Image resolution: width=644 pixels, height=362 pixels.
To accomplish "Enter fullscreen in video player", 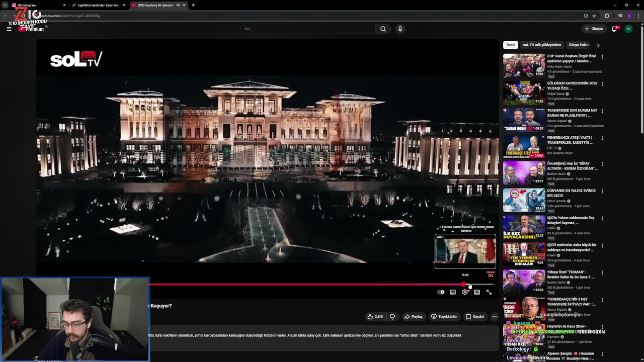I will 489,292.
